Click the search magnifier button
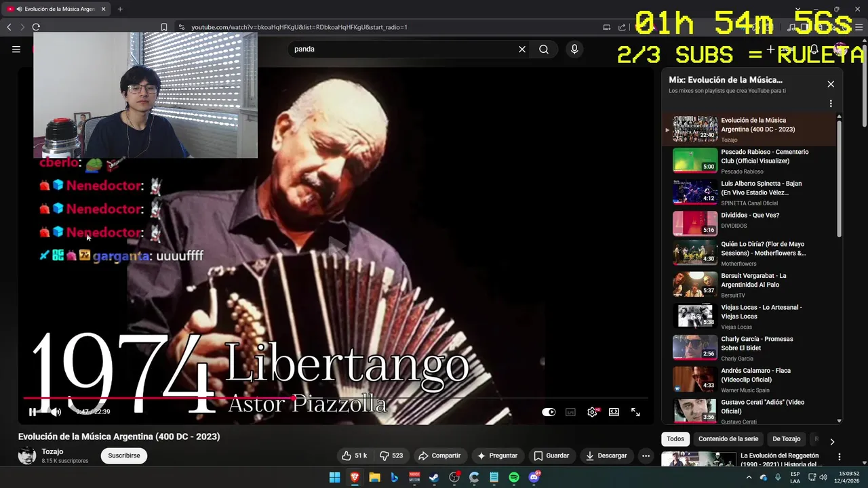This screenshot has width=868, height=488. coord(544,49)
